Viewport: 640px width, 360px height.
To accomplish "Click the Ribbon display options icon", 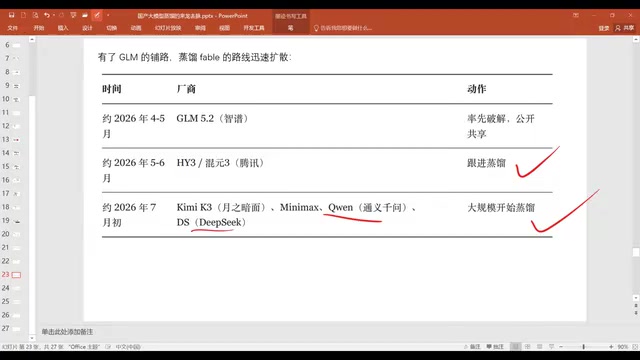I will (x=576, y=15).
